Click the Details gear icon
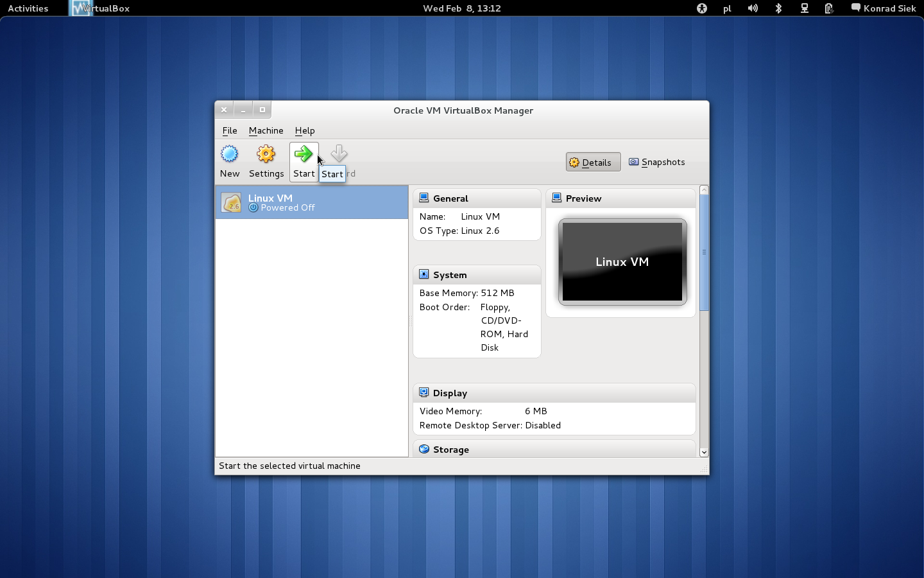This screenshot has width=924, height=578. [x=574, y=162]
